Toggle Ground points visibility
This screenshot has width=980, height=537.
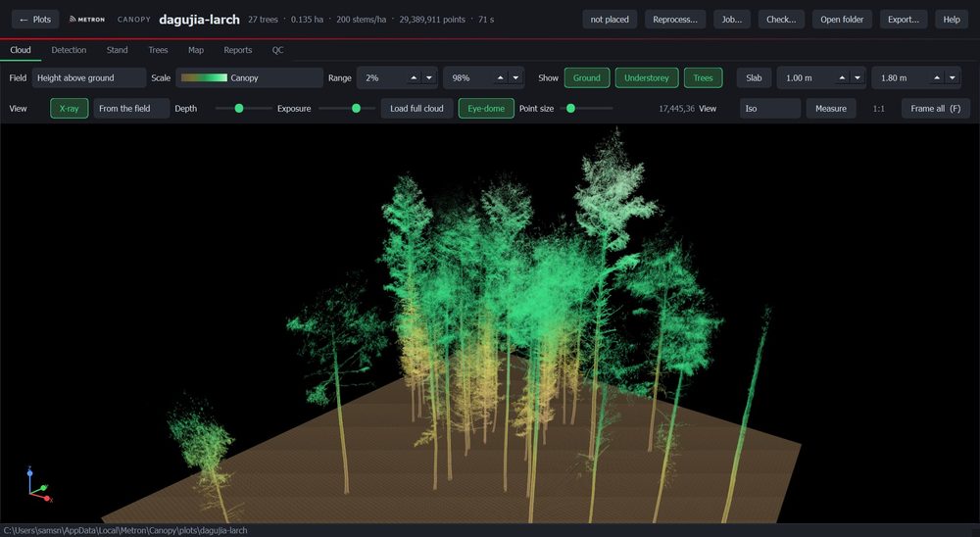coord(587,78)
